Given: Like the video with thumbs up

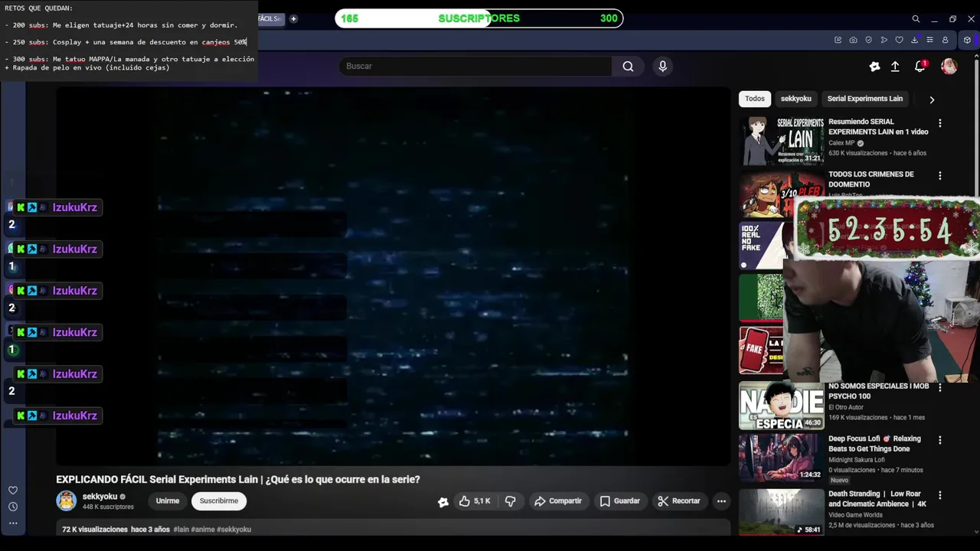Looking at the screenshot, I should coord(476,501).
